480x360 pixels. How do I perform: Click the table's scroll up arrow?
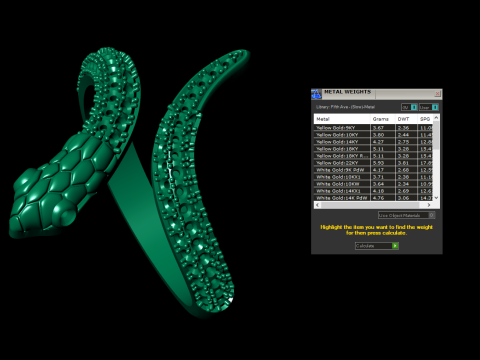(x=436, y=118)
